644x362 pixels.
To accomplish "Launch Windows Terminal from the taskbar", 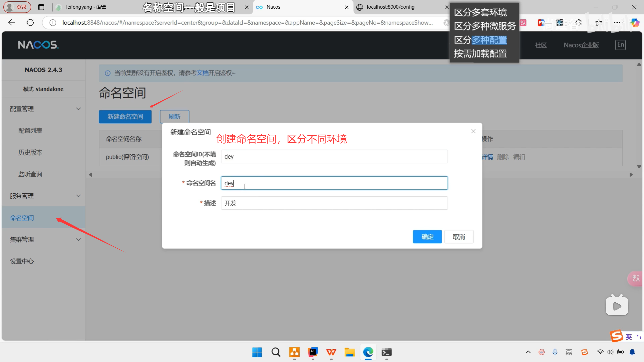I will coord(386,352).
